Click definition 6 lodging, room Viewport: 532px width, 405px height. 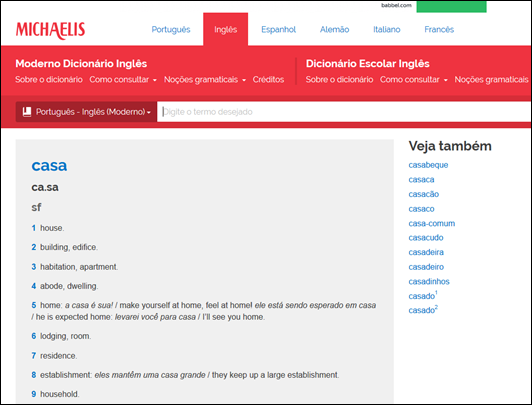61,336
